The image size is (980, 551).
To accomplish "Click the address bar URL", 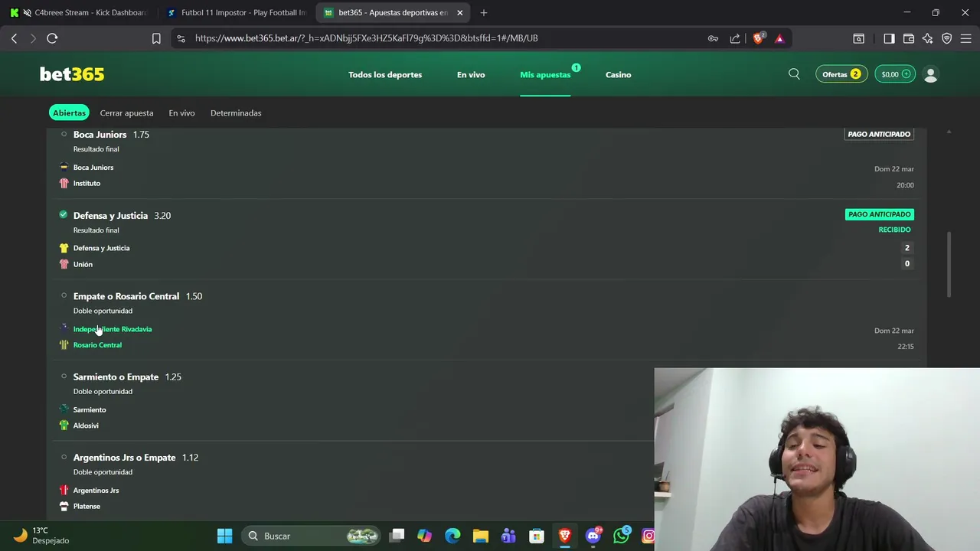I will [366, 38].
